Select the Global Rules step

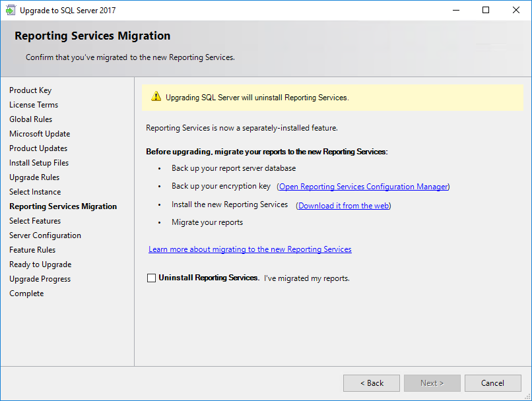click(x=31, y=119)
